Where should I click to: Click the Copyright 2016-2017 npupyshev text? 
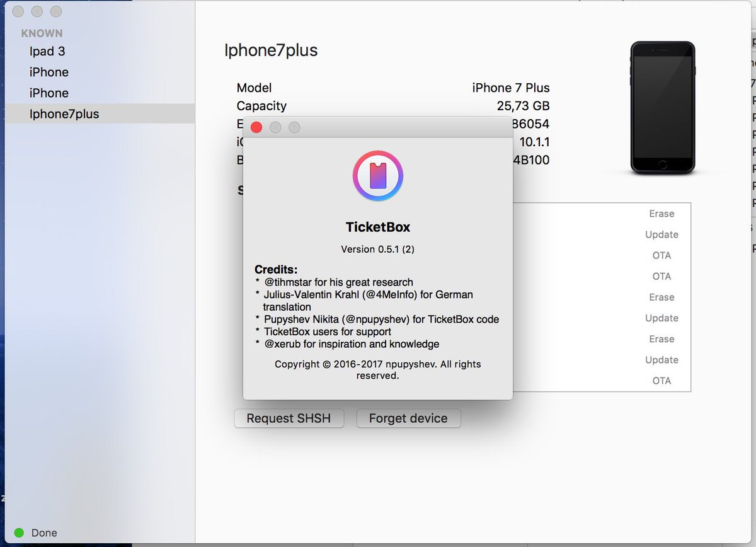378,370
